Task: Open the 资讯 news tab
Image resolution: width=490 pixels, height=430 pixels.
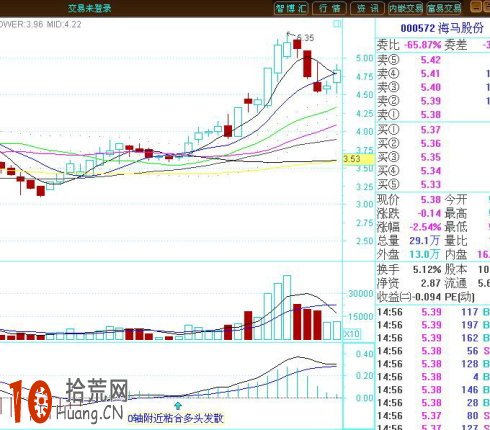Action: (367, 8)
